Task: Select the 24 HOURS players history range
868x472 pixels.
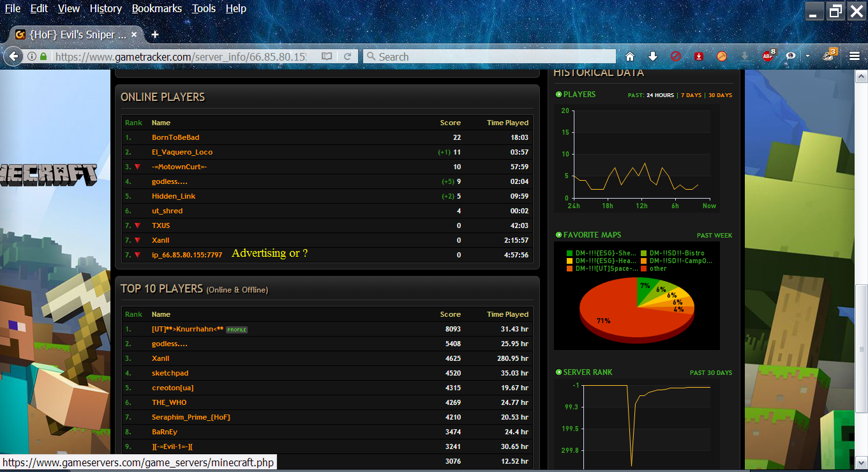Action: (660, 95)
